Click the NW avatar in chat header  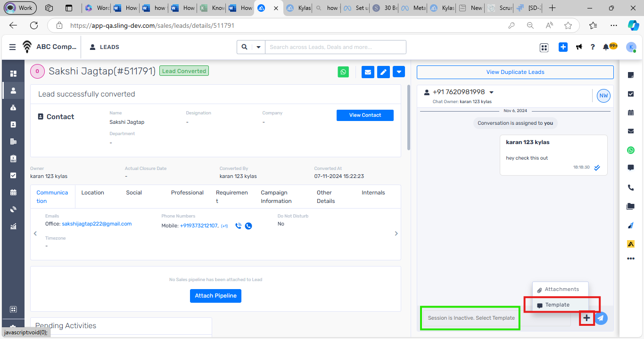pyautogui.click(x=603, y=96)
